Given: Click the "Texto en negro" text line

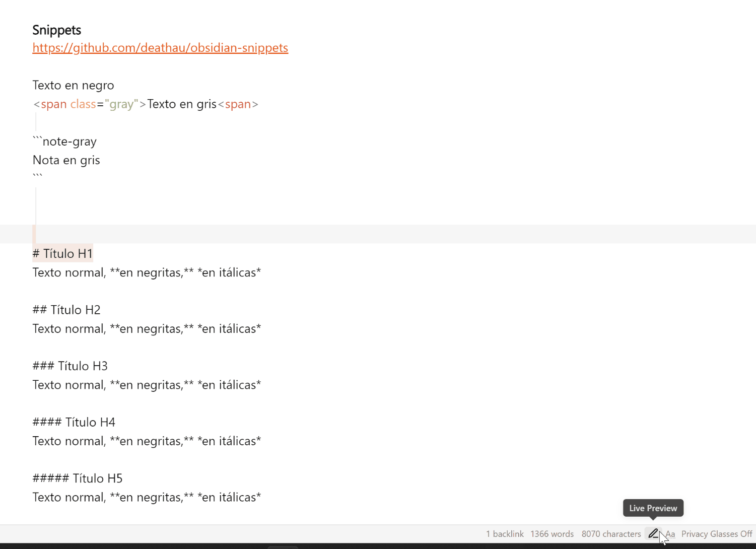Looking at the screenshot, I should click(73, 85).
